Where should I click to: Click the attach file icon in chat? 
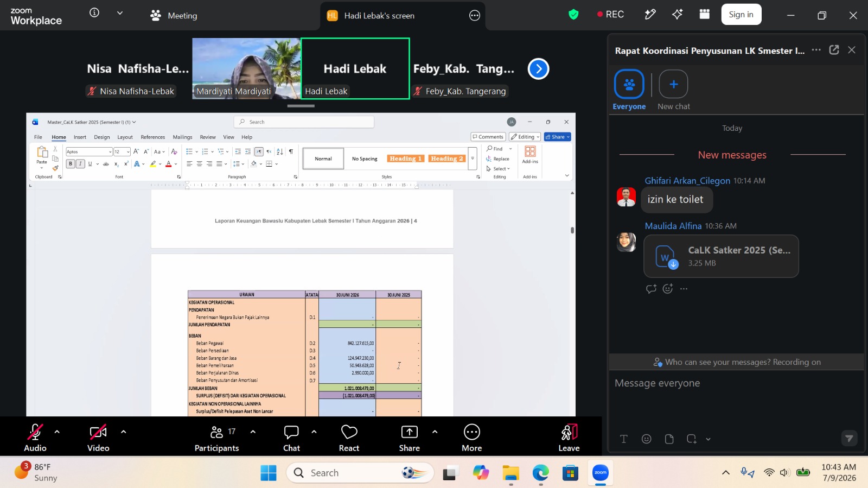pyautogui.click(x=669, y=439)
